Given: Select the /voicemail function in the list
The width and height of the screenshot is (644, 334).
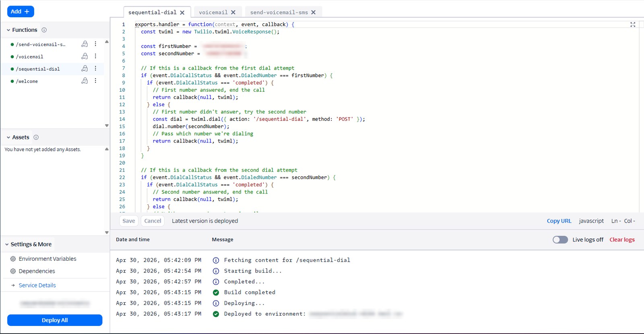Looking at the screenshot, I should point(29,57).
